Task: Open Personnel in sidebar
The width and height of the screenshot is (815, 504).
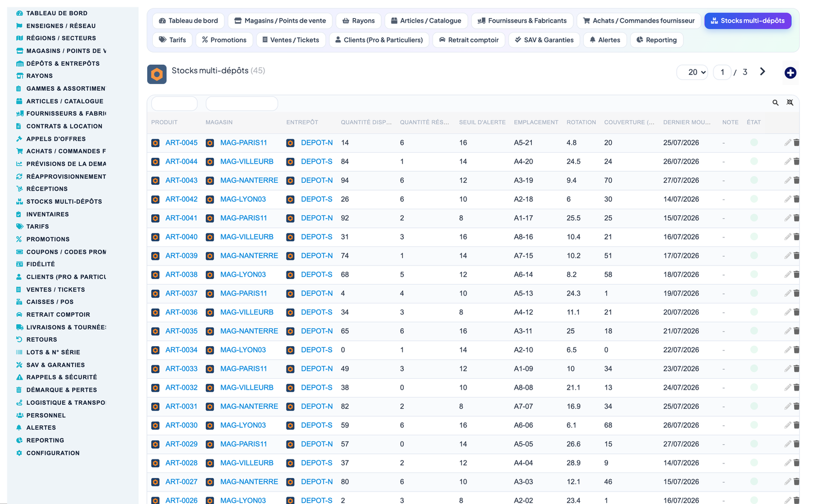Action: [41, 415]
